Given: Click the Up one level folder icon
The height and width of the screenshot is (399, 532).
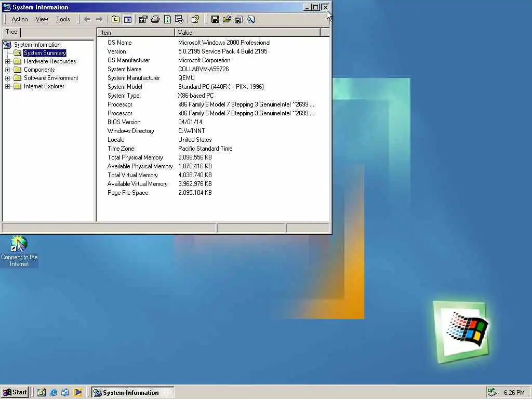Looking at the screenshot, I should 116,19.
